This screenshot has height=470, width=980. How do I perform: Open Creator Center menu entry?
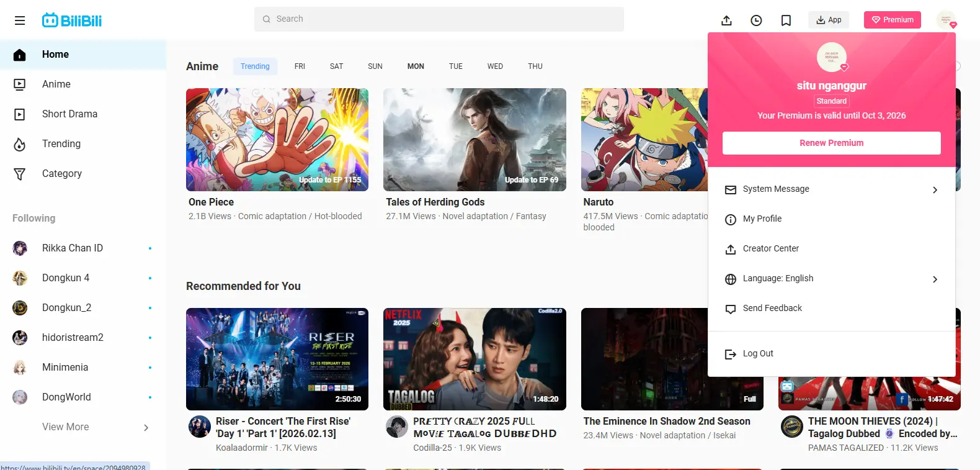coord(832,249)
